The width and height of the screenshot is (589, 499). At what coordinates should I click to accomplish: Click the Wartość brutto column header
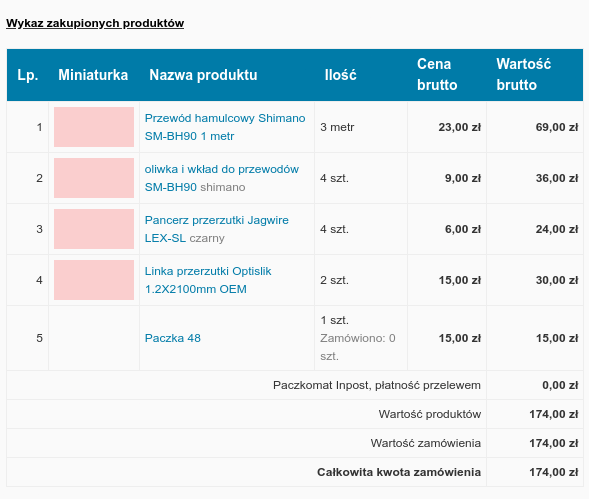524,74
